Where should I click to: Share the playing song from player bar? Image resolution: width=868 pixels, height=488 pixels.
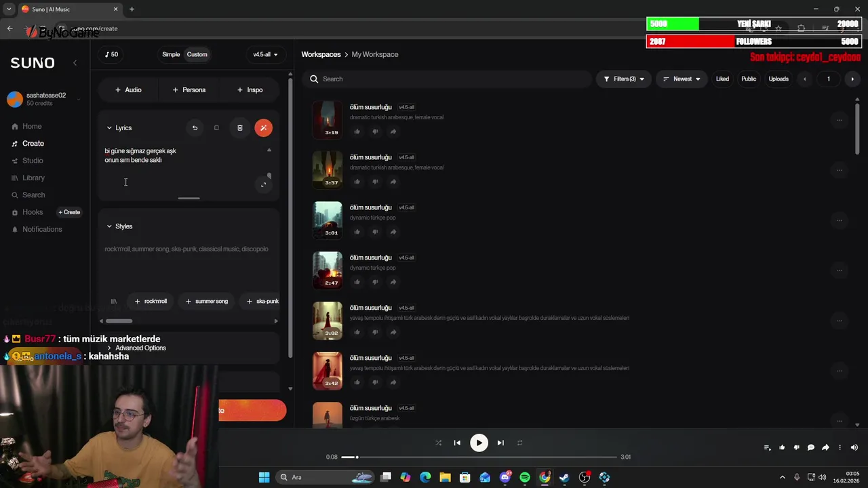(x=825, y=447)
